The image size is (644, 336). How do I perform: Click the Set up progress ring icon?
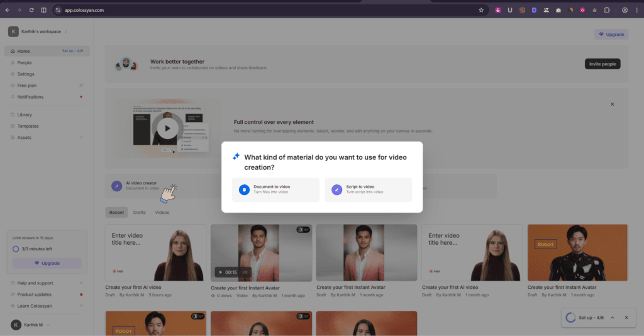click(x=570, y=318)
